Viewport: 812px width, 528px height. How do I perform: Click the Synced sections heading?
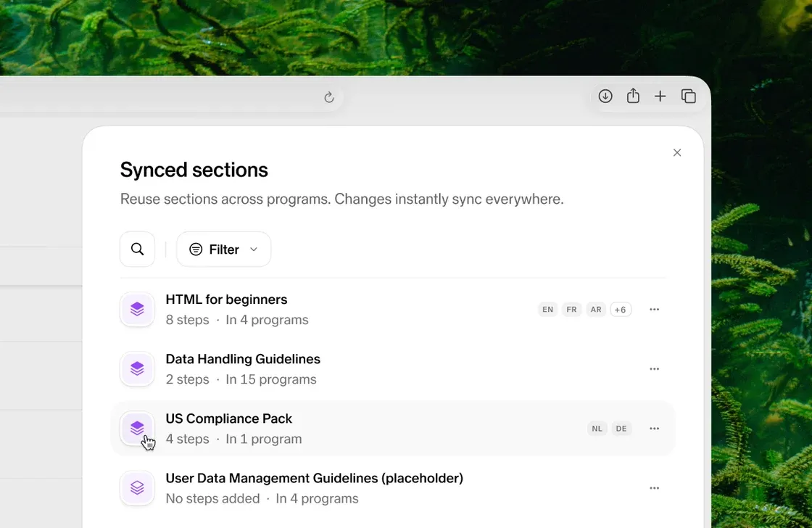[x=194, y=170]
